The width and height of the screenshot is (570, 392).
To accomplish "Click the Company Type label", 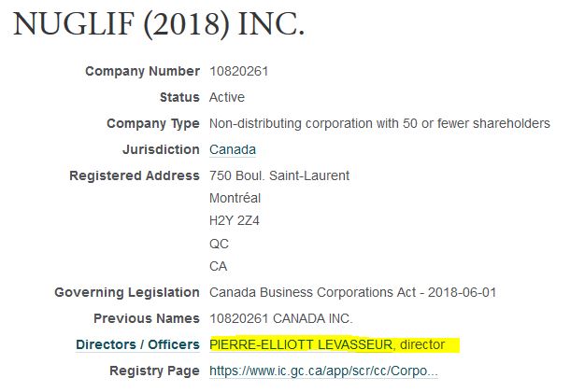I will pyautogui.click(x=152, y=123).
